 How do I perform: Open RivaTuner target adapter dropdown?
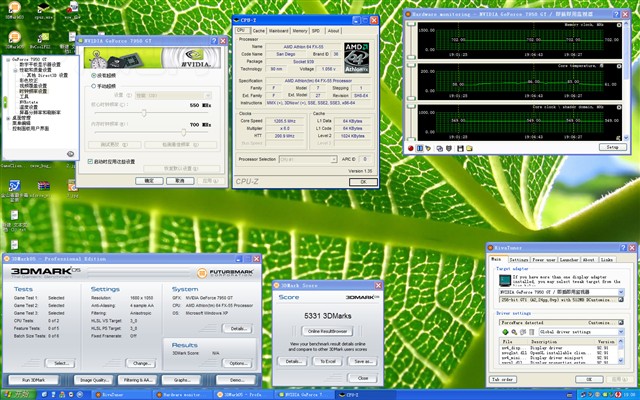pos(562,292)
